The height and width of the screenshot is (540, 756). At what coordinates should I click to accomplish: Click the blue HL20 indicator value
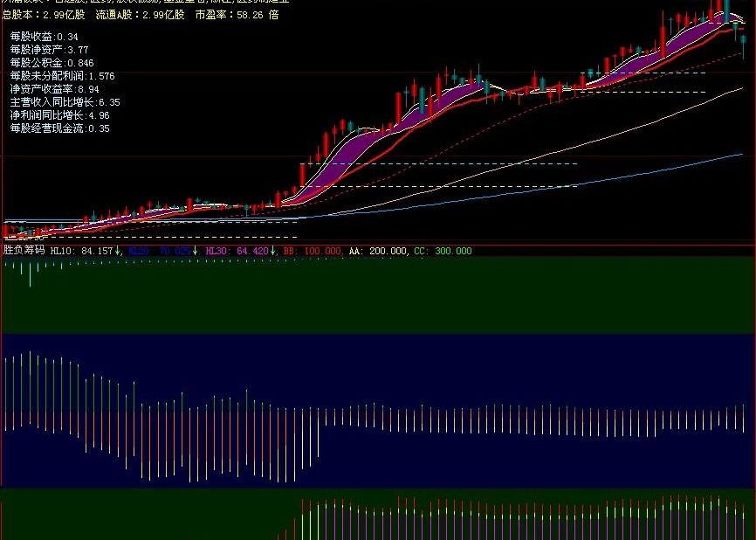click(x=159, y=251)
